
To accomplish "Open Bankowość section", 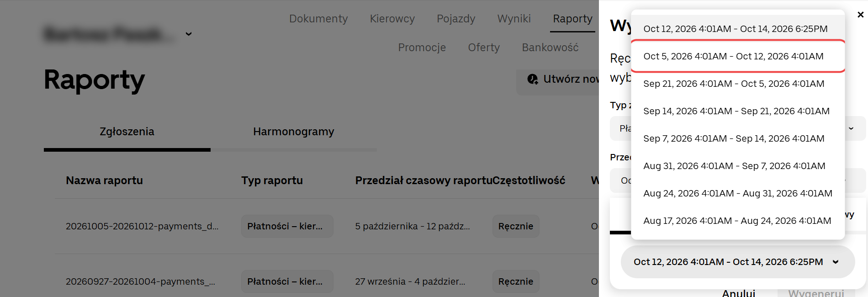I will click(550, 48).
